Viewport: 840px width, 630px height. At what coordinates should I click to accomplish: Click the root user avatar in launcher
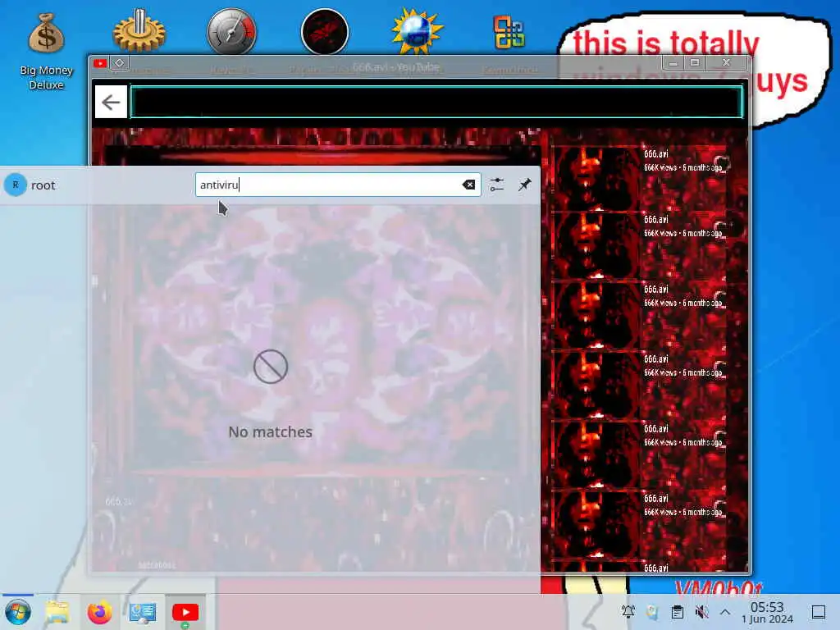(16, 185)
